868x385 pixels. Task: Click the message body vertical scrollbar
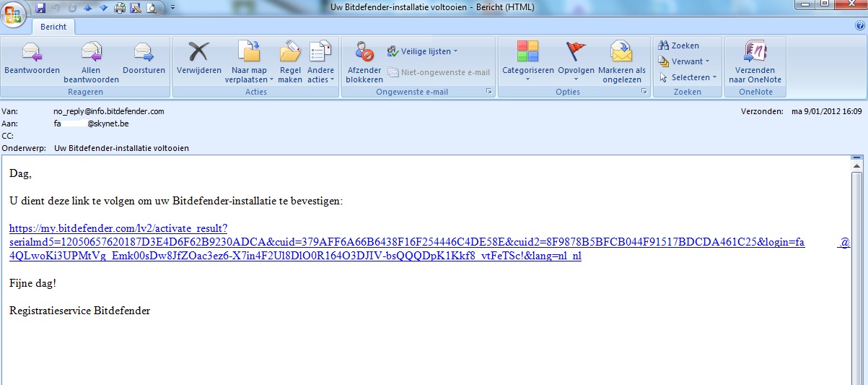[856, 274]
